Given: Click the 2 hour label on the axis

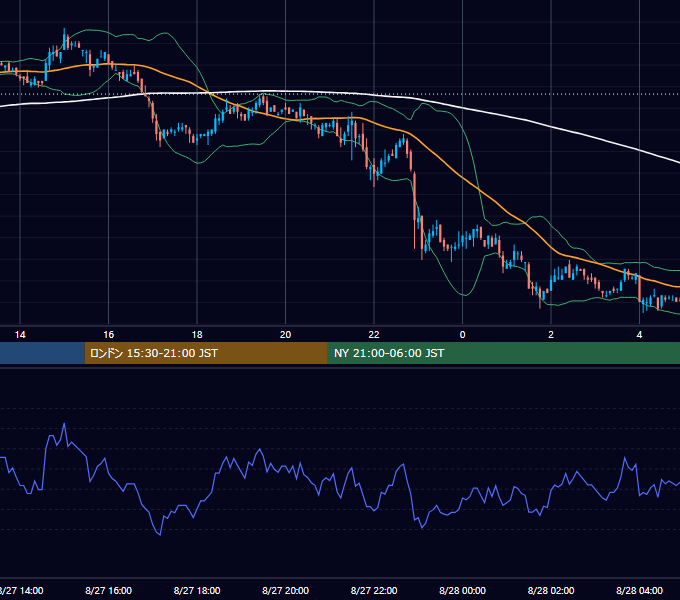Looking at the screenshot, I should pyautogui.click(x=551, y=335).
